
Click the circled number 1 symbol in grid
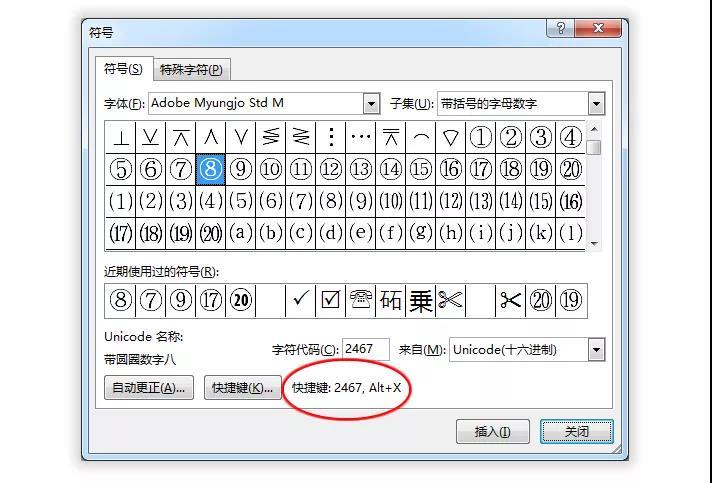coord(481,137)
